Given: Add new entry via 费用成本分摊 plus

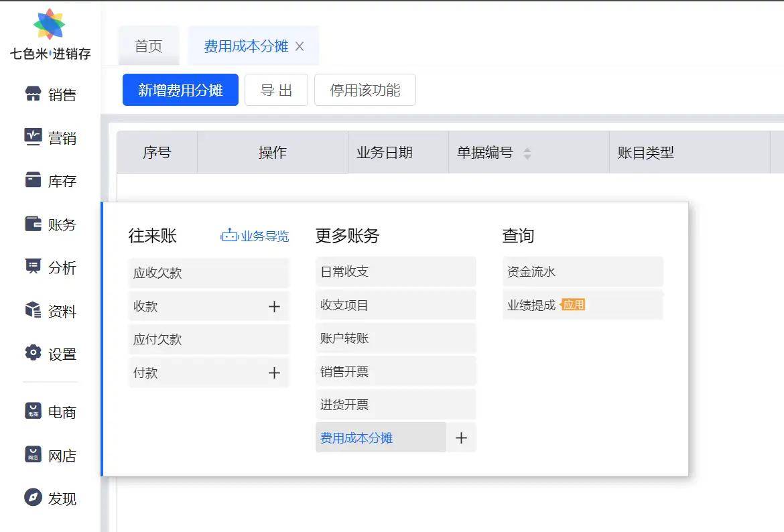Looking at the screenshot, I should pos(461,438).
